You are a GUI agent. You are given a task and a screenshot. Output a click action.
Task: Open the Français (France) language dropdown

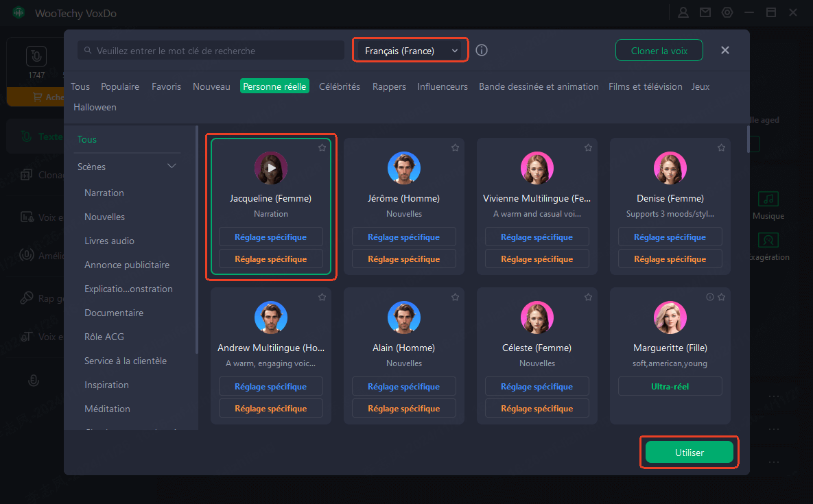(x=411, y=51)
